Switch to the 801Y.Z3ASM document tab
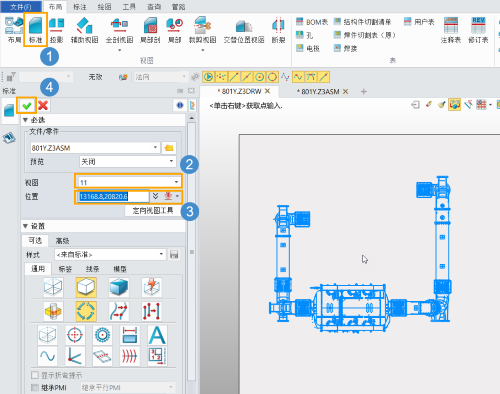Screen dimensions: 500x394 click(x=320, y=91)
